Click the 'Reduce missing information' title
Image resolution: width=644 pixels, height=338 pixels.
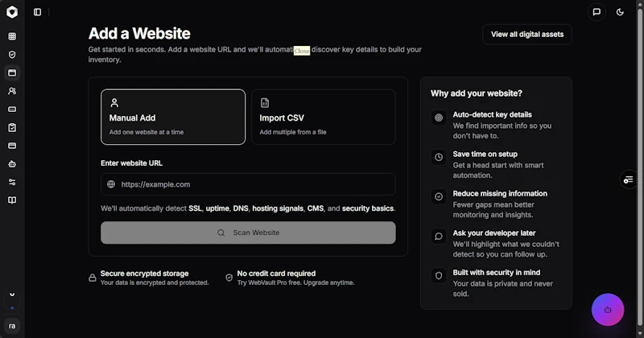click(x=500, y=193)
